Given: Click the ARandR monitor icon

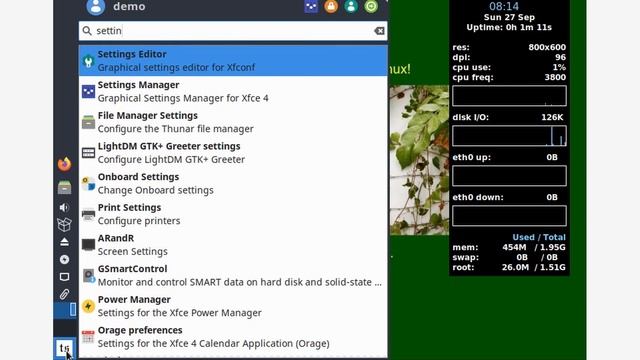Looking at the screenshot, I should (88, 244).
